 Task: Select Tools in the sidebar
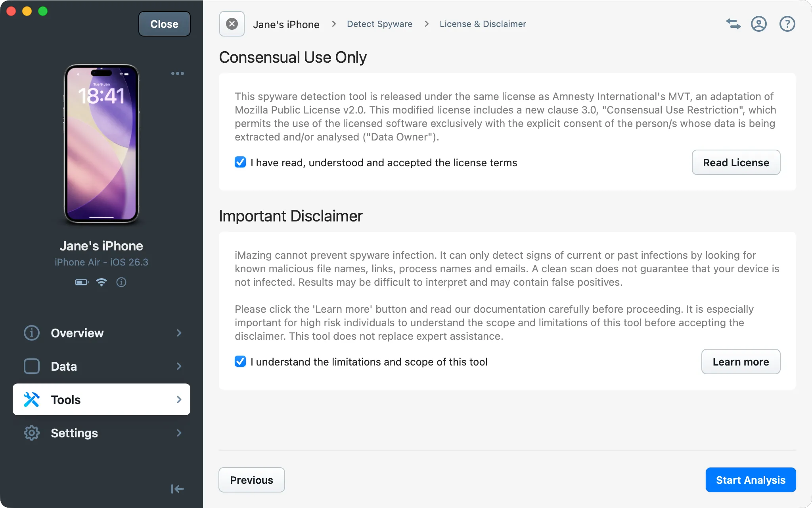pos(101,400)
